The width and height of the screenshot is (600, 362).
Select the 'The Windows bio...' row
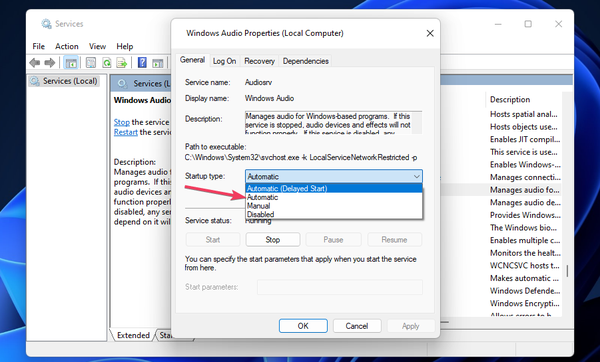pos(523,228)
